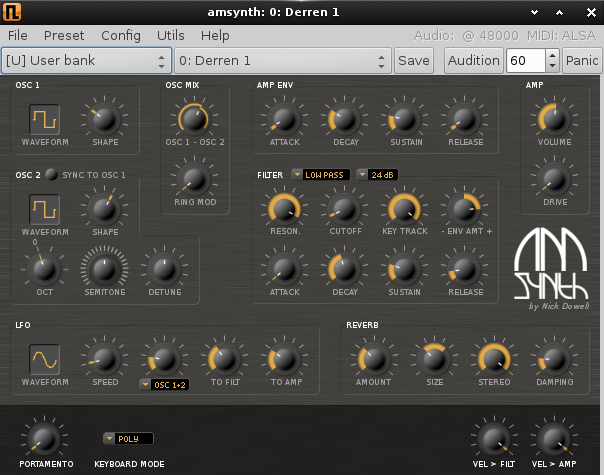Click the Panic button
Image resolution: width=604 pixels, height=475 pixels.
[582, 60]
